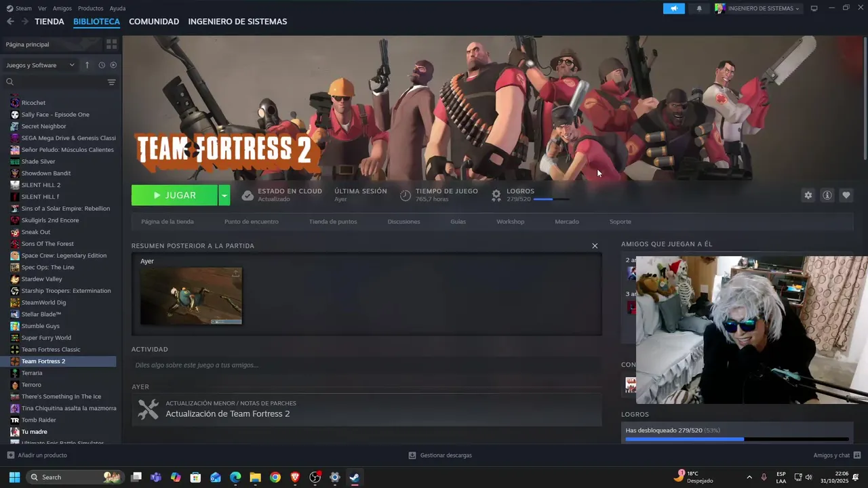The image size is (868, 488).
Task: Click the Windows taskbar Search box
Action: 76,477
